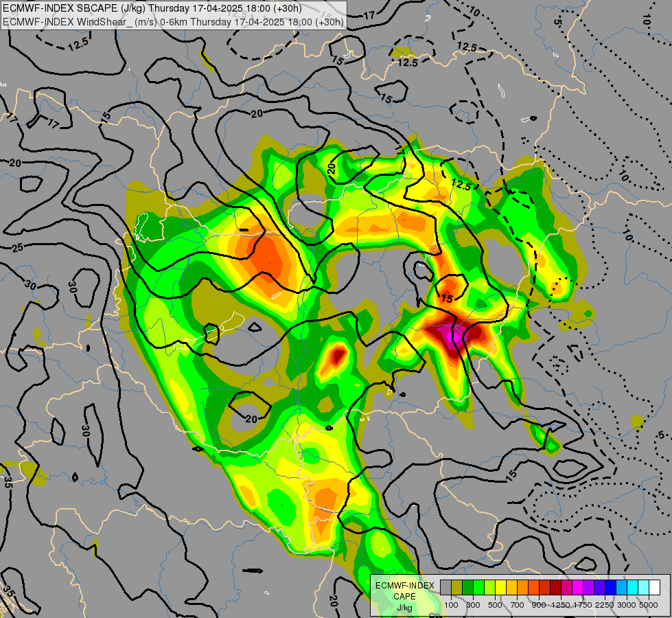This screenshot has width=672, height=618.
Task: Pick the crimson pink legend swatch
Action: click(566, 588)
